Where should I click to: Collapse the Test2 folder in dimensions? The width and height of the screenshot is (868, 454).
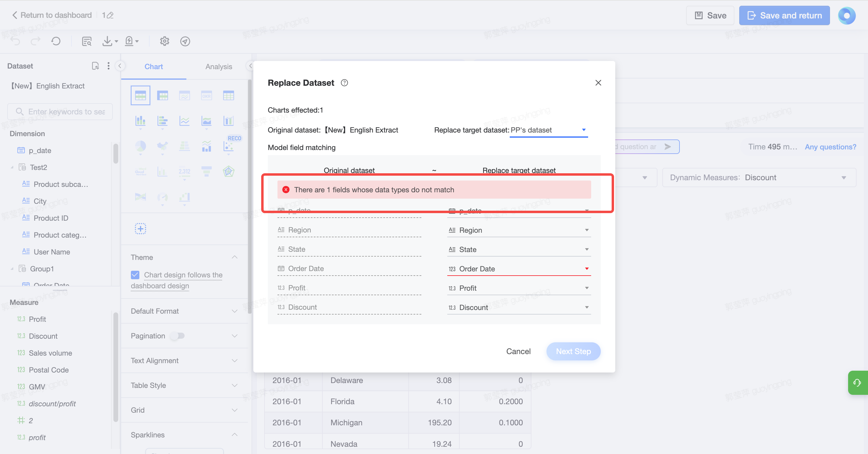12,167
